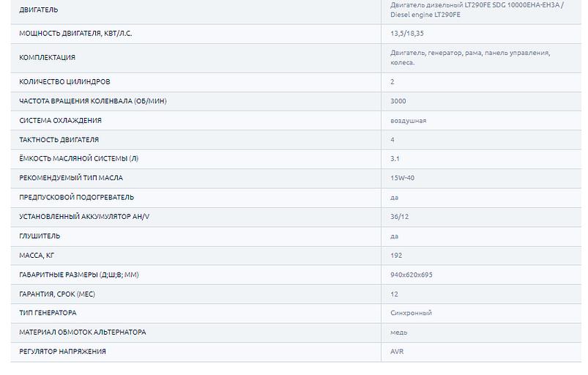588x375 pixels.
Task: Click the КОМПЛЕКТАЦИЯ row label
Action: pyautogui.click(x=47, y=58)
